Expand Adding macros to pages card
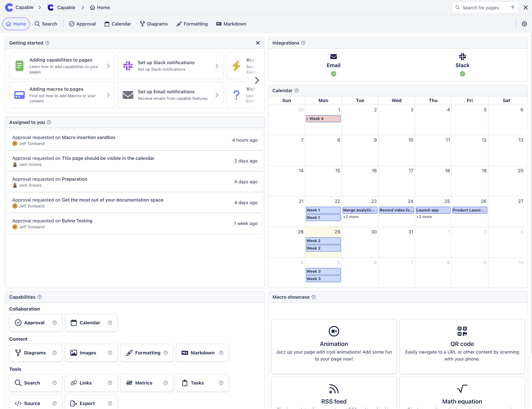 click(x=62, y=95)
